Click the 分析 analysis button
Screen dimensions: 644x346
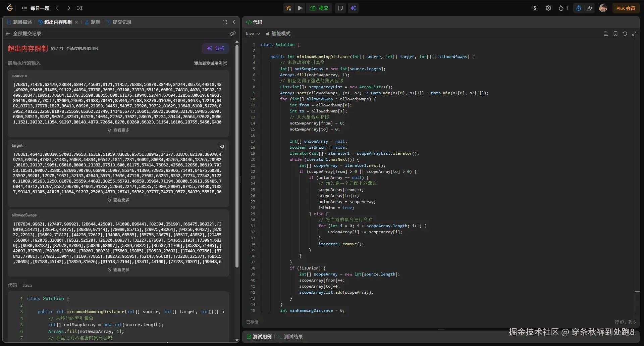point(215,48)
